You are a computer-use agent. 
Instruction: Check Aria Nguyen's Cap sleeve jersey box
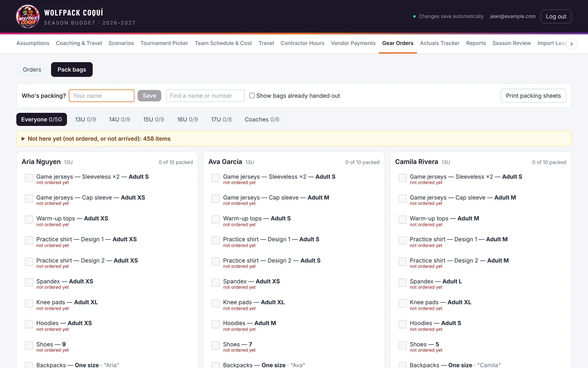(29, 199)
